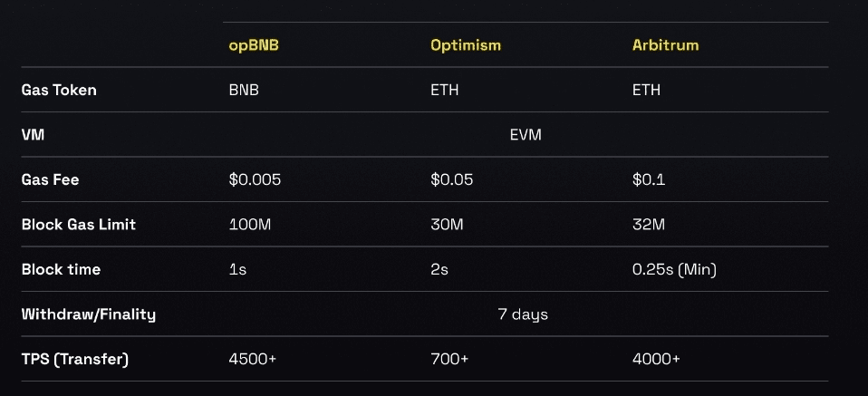868x396 pixels.
Task: Click the 700+ TPS value
Action: click(x=449, y=359)
